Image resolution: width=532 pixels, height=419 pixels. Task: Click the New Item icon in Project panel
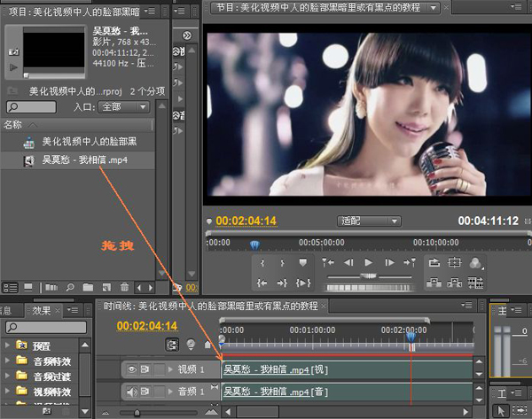(106, 288)
